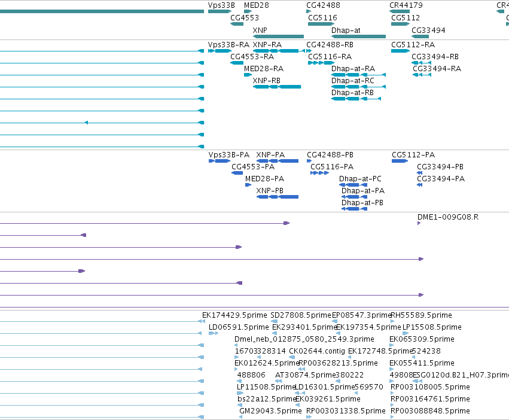Click the 488806 feature label
The width and height of the screenshot is (509, 420).
pyautogui.click(x=251, y=375)
